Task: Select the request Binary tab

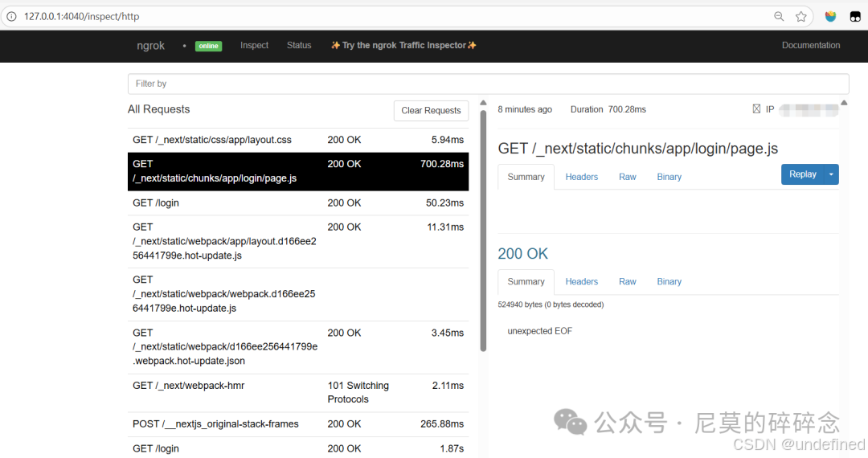Action: [x=669, y=177]
